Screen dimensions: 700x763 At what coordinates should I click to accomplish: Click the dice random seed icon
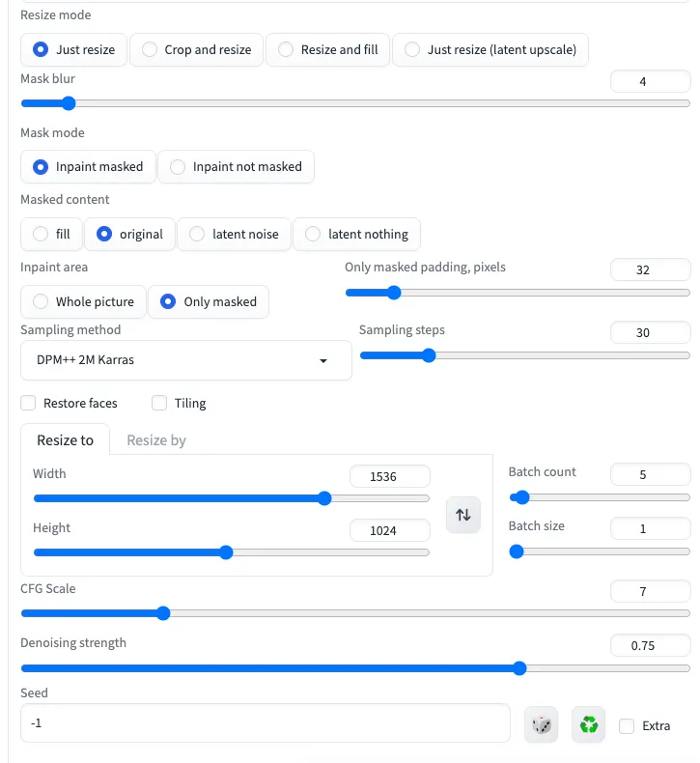coord(542,724)
